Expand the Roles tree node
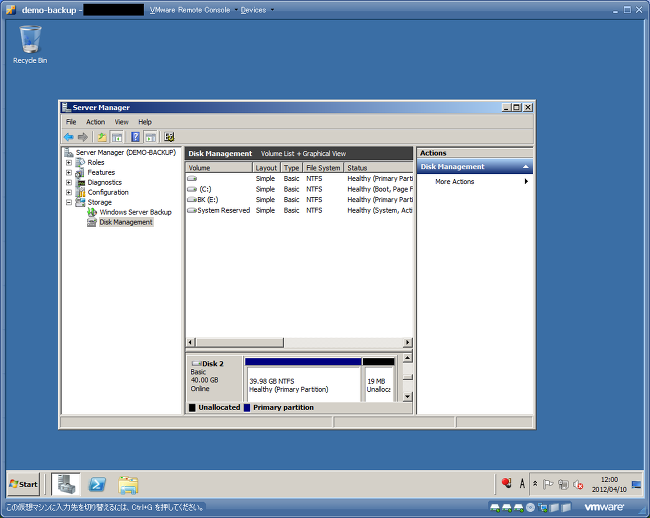Image resolution: width=650 pixels, height=518 pixels. click(x=69, y=162)
